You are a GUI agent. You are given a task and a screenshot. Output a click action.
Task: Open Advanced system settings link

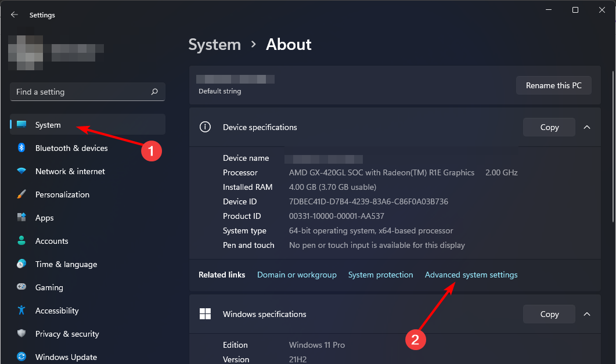(471, 275)
